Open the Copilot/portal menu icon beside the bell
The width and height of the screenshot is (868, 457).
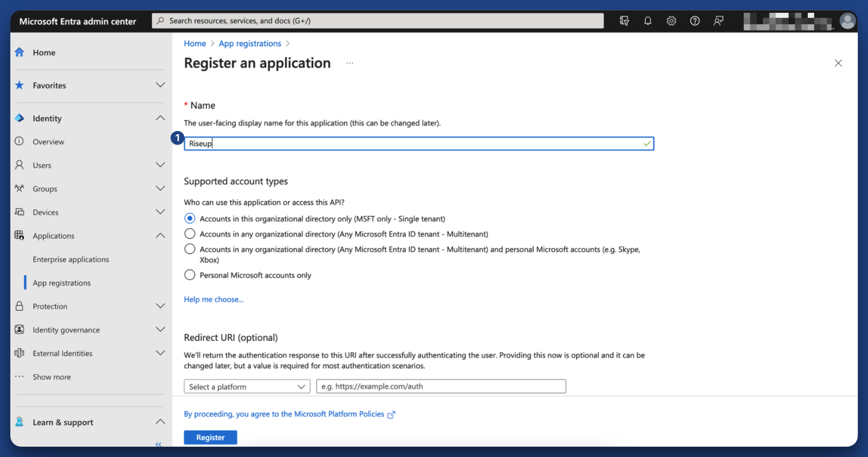[624, 21]
